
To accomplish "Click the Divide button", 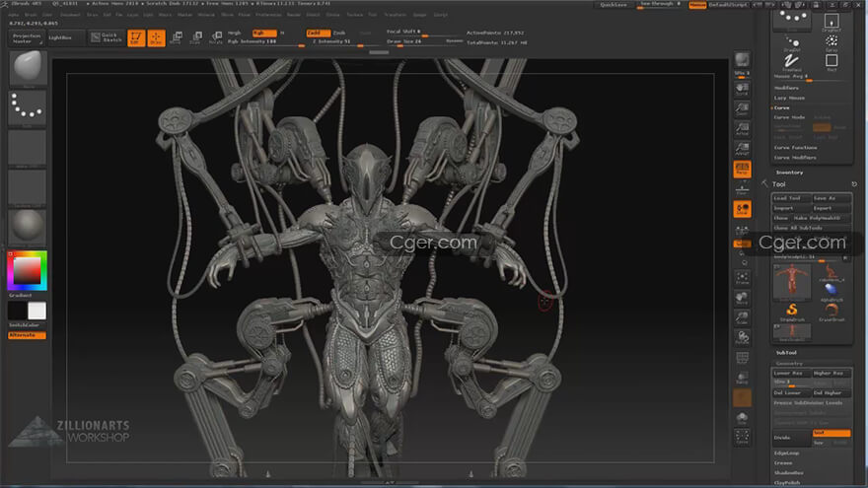I will point(792,438).
